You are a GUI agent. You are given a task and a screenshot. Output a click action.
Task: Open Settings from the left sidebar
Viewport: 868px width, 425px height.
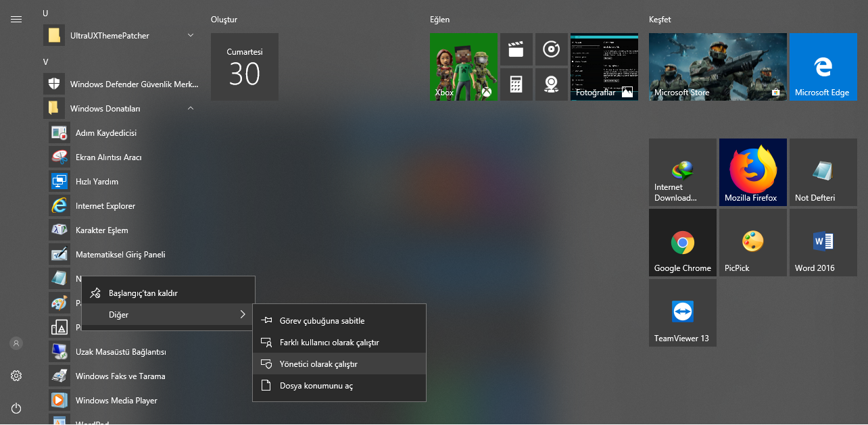(16, 376)
